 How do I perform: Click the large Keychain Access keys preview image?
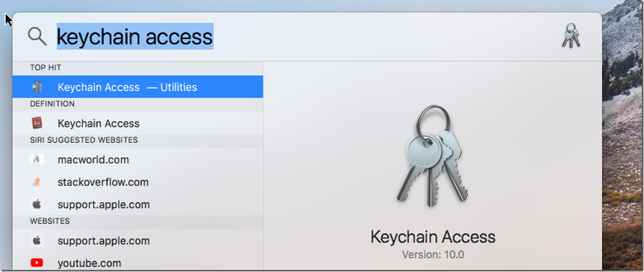tap(432, 157)
